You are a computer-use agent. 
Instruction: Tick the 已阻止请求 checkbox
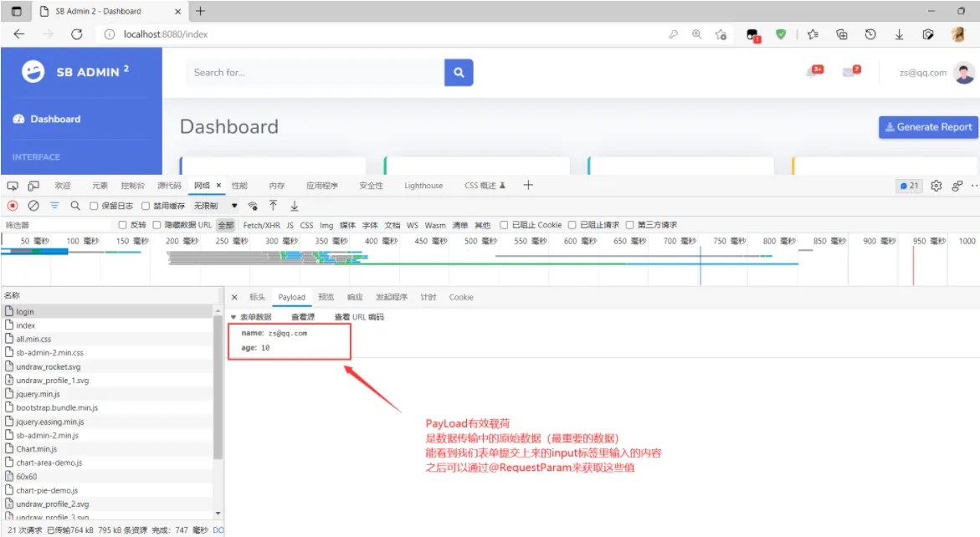click(572, 225)
